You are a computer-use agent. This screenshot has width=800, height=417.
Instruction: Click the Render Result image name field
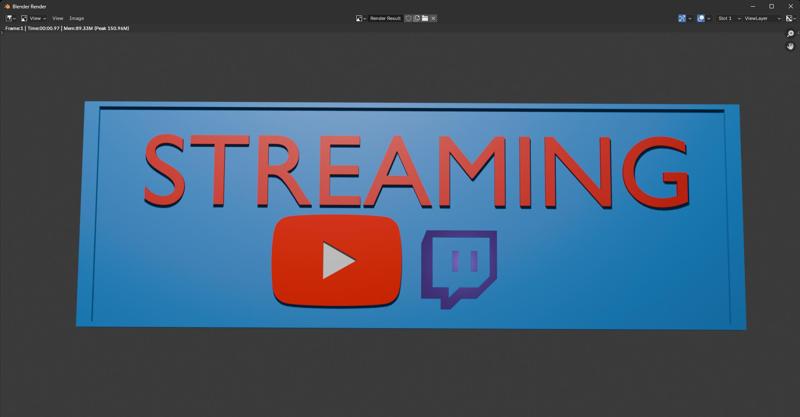pos(386,18)
